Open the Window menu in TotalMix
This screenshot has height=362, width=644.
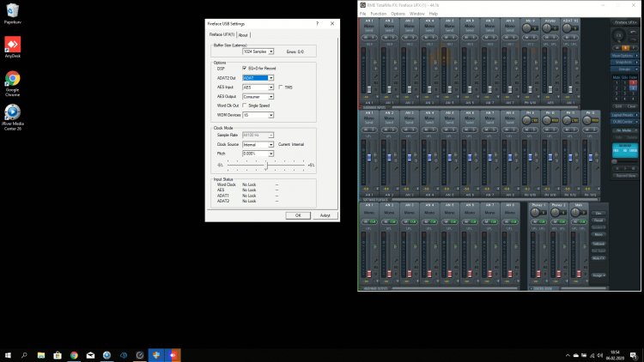pyautogui.click(x=416, y=14)
